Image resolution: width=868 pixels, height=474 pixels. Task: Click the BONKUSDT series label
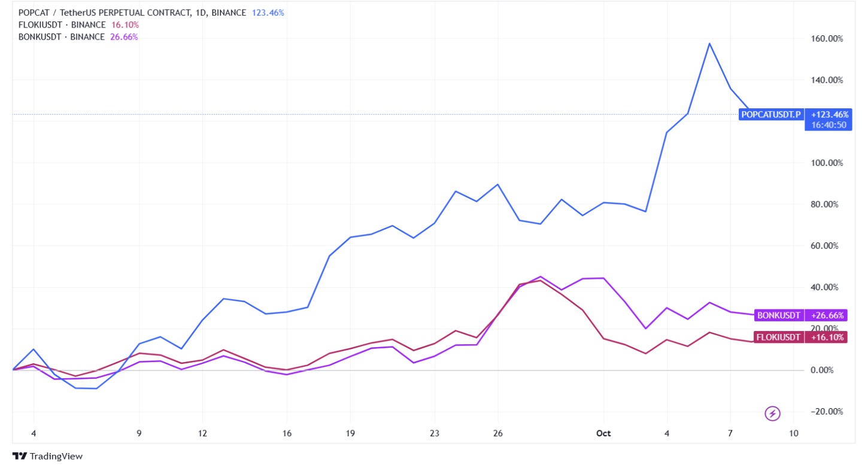(779, 315)
